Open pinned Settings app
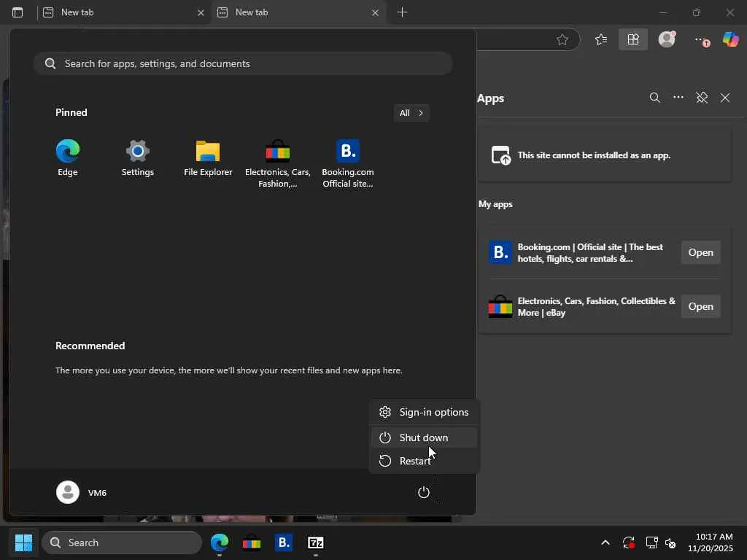747x560 pixels. click(138, 158)
